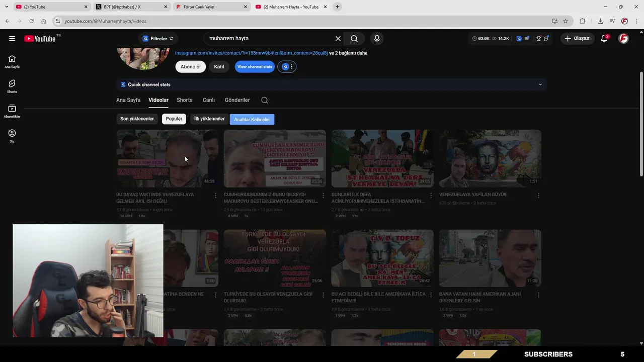Open Shorts from the left sidebar
The height and width of the screenshot is (362, 644).
pyautogui.click(x=12, y=86)
